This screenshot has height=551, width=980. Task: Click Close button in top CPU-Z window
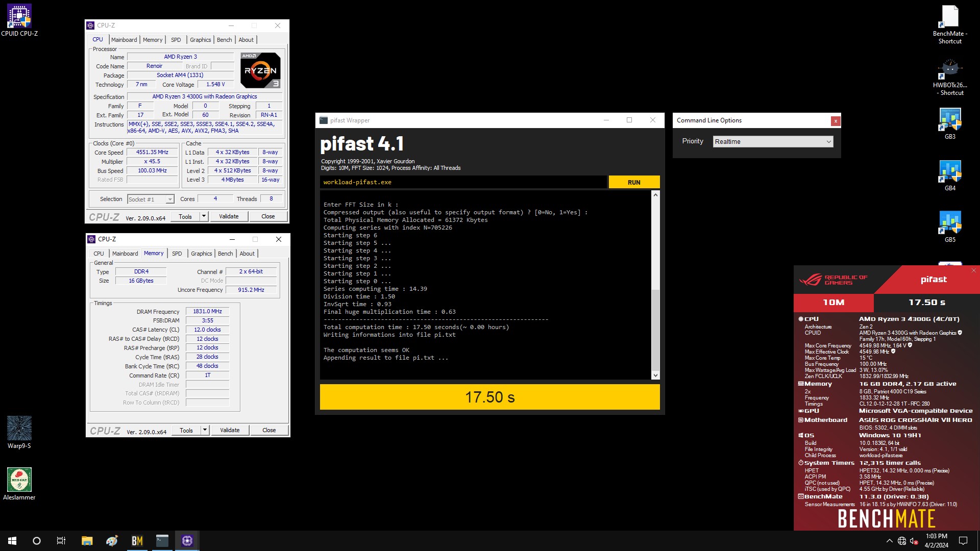[x=268, y=216]
